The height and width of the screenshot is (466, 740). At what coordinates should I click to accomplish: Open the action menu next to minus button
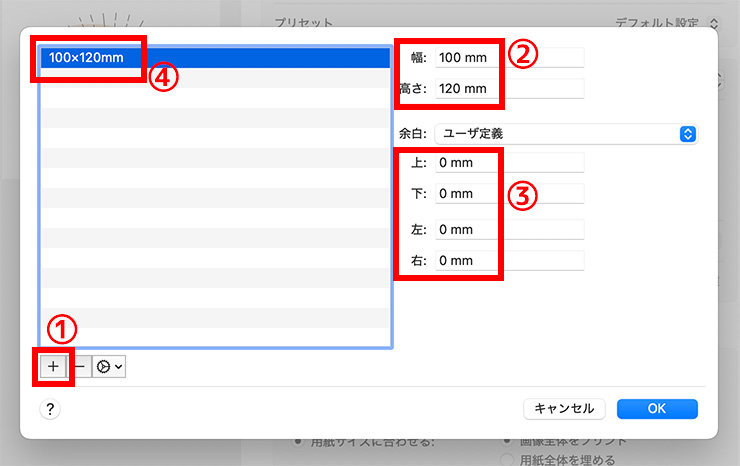(x=108, y=367)
